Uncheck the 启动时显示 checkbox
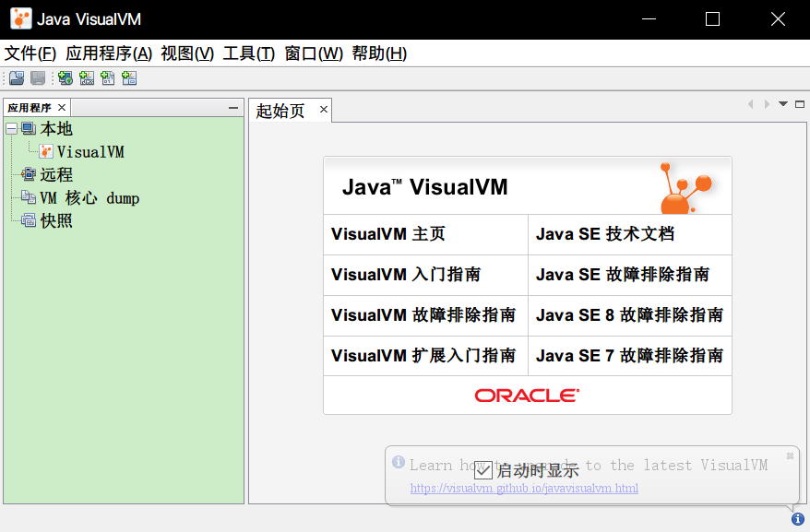The image size is (810, 532). (x=484, y=470)
